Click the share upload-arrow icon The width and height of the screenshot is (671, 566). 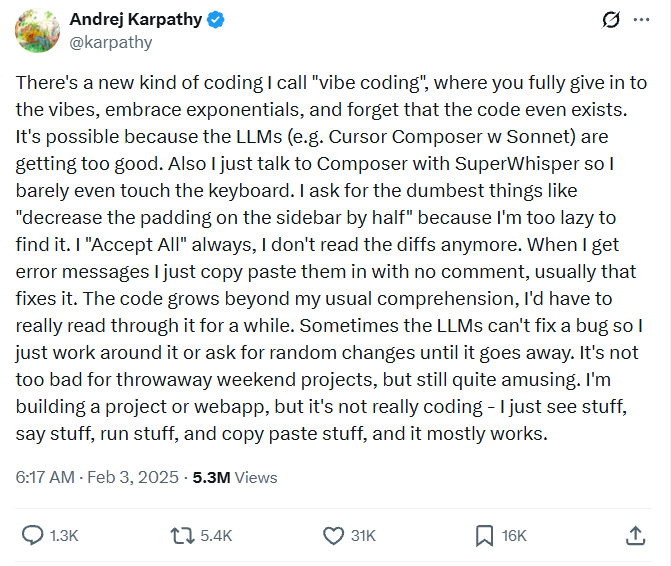point(635,536)
